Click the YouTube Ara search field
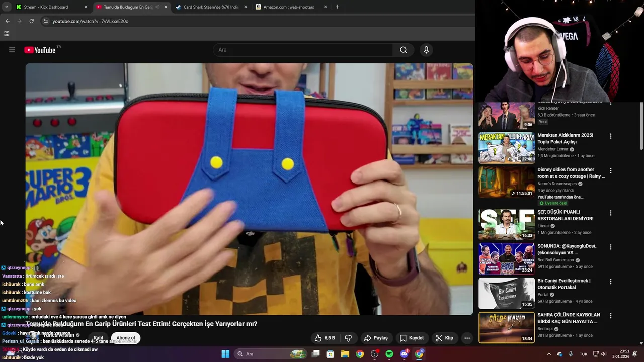This screenshot has height=362, width=644. [303, 50]
